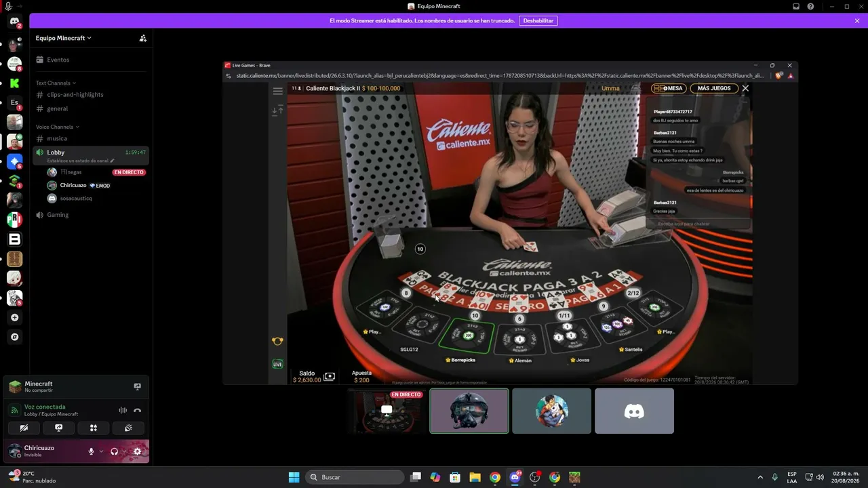Viewport: 868px width, 488px height.
Task: Disable Streamer mode with Deshabilitar button
Action: [538, 21]
